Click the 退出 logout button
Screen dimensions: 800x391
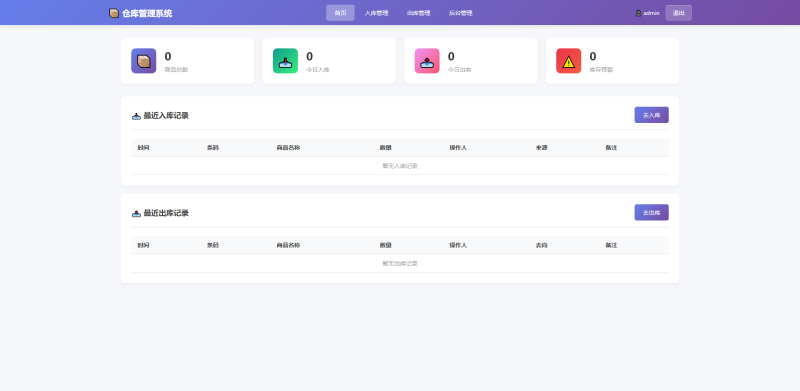click(679, 13)
